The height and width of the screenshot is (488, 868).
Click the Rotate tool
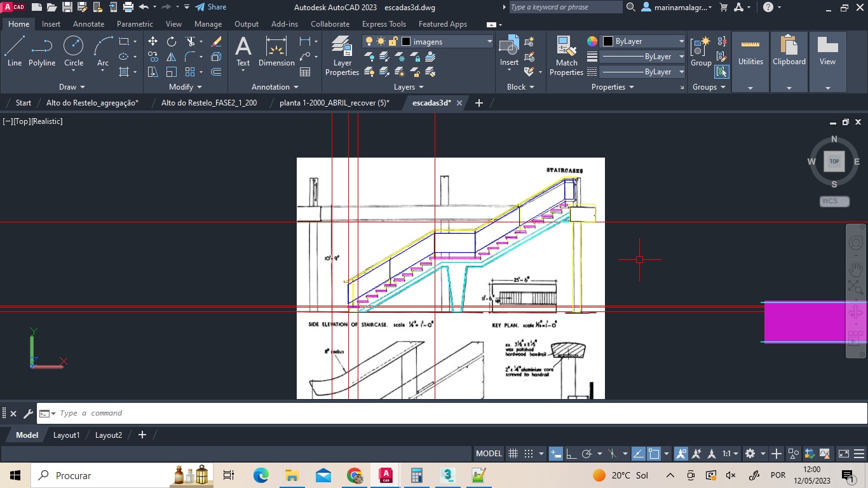(172, 41)
